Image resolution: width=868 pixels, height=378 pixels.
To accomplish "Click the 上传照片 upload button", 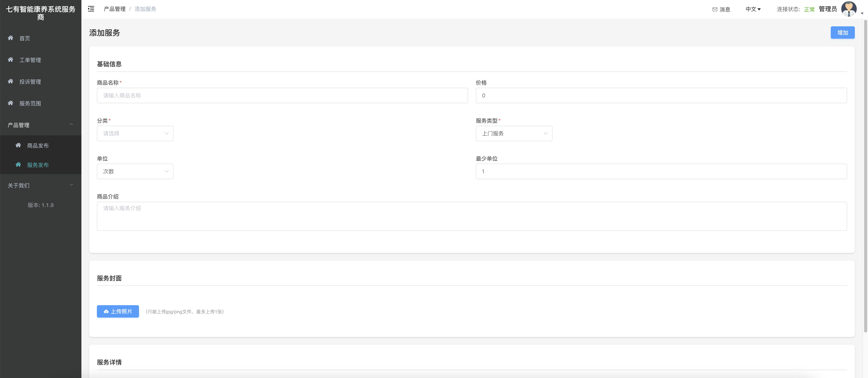I will [x=118, y=311].
